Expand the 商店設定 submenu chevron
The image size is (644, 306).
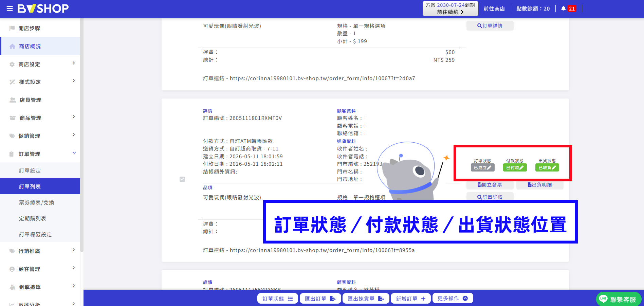click(74, 63)
